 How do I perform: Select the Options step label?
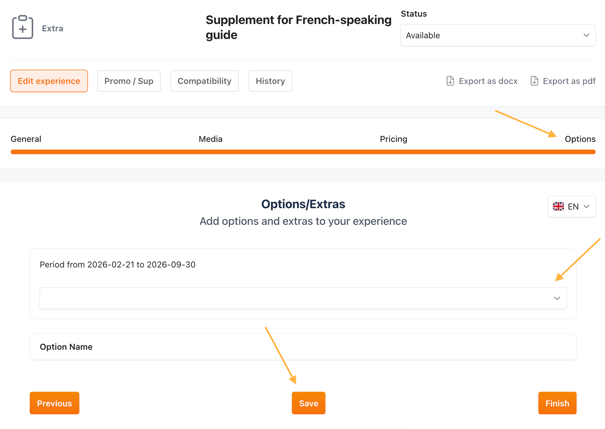tap(579, 139)
